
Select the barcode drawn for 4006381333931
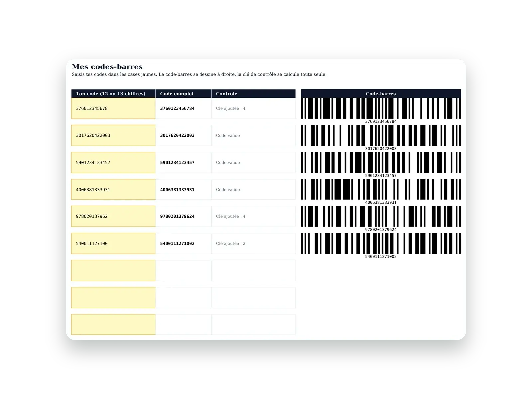[x=381, y=190]
